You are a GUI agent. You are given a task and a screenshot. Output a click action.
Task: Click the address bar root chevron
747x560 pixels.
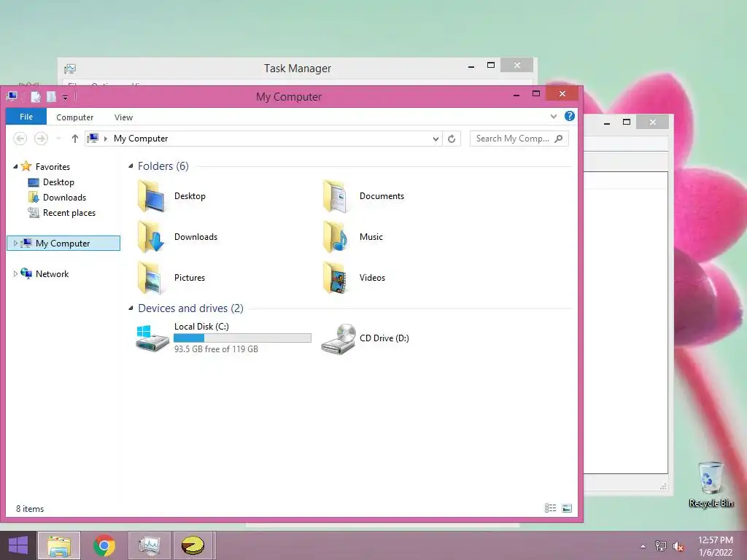click(106, 139)
